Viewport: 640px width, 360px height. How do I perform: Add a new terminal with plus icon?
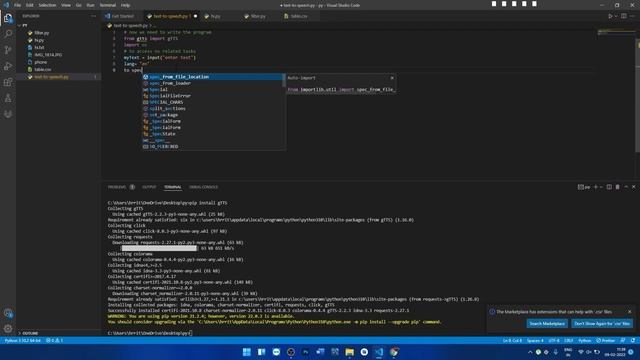[596, 187]
